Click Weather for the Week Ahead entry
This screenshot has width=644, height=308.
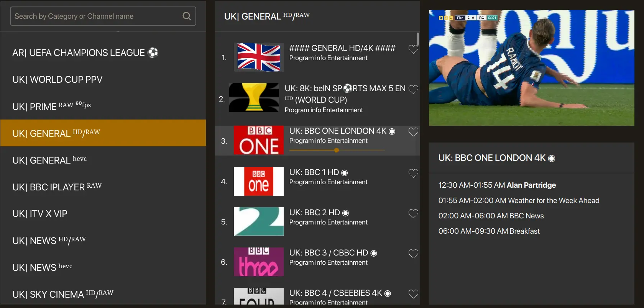point(519,200)
